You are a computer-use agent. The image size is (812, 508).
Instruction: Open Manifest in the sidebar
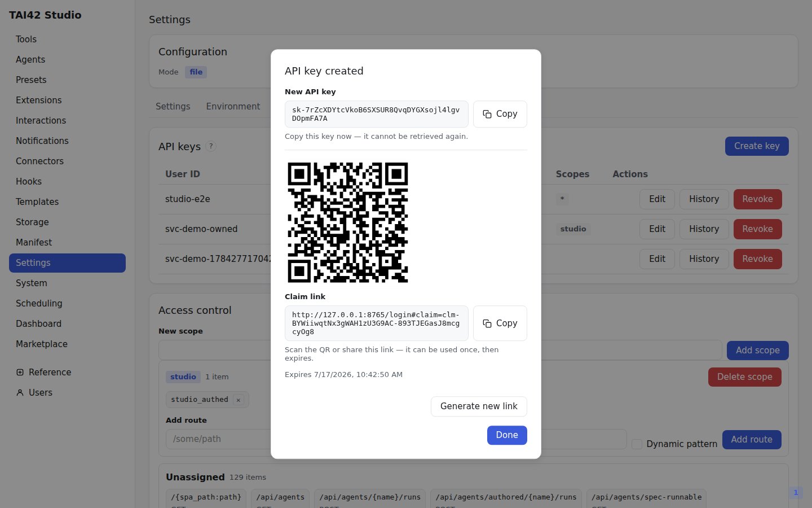[x=67, y=243]
